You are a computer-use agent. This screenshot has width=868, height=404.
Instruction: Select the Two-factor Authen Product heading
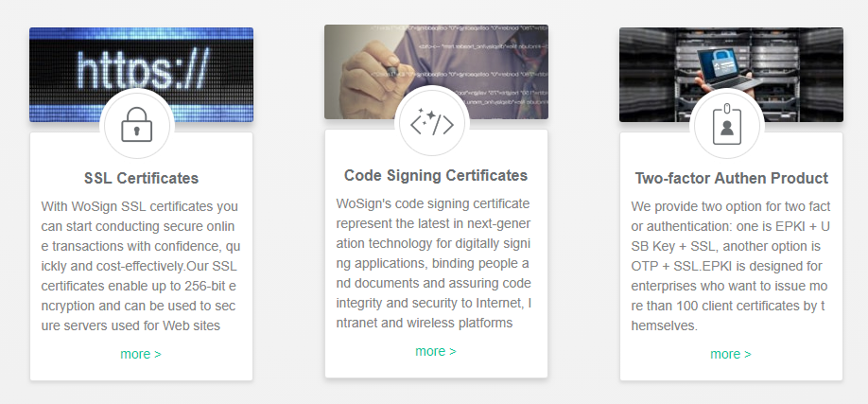click(x=731, y=179)
